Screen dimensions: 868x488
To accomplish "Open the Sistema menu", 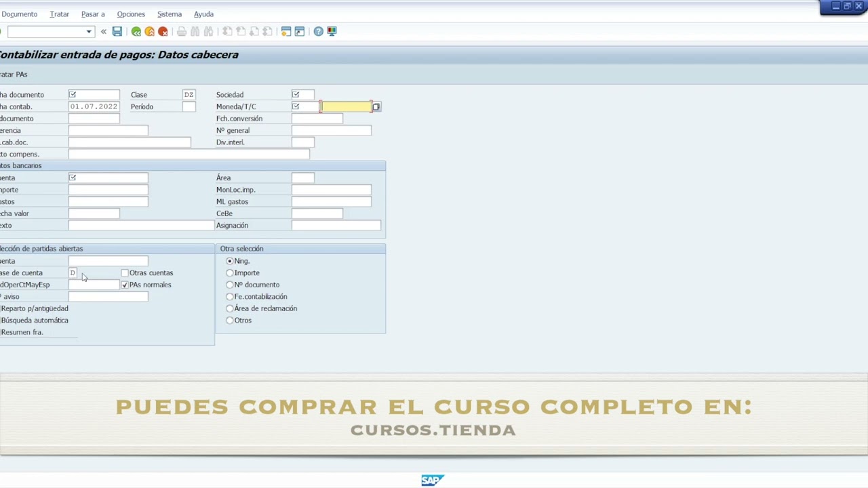I will coord(170,14).
